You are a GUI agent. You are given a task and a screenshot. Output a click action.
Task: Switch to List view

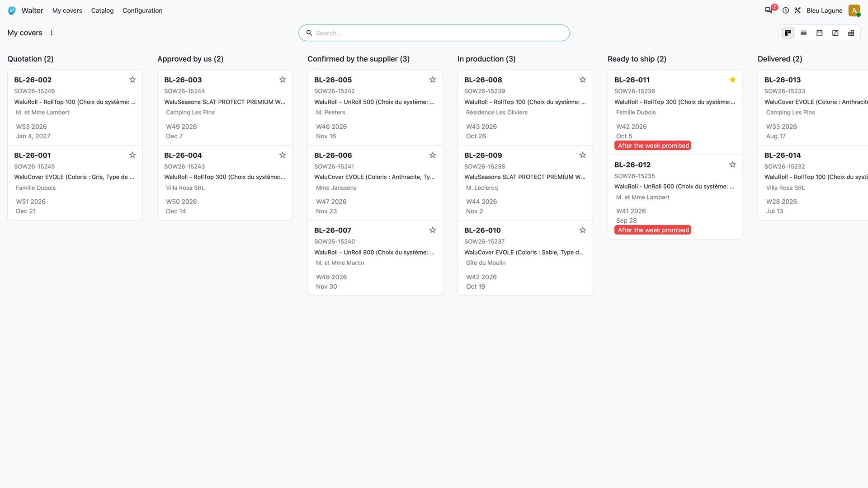tap(804, 33)
